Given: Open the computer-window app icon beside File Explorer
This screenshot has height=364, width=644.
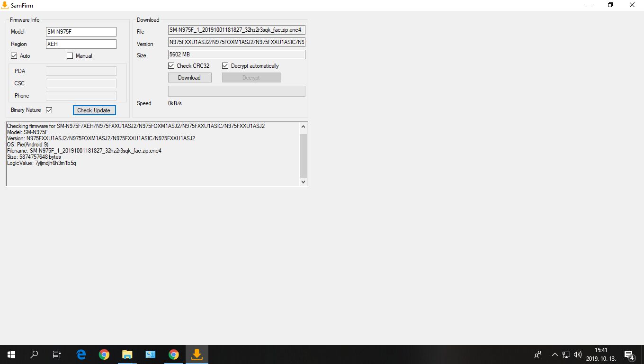Looking at the screenshot, I should point(151,355).
